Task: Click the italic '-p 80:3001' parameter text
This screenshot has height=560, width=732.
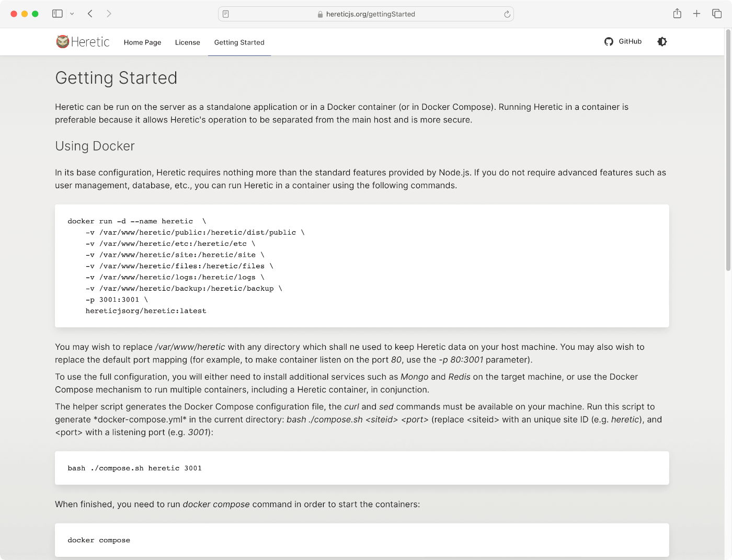Action: [461, 360]
